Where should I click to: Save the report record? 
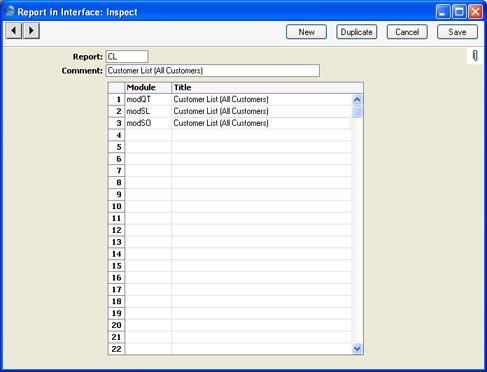tap(457, 32)
